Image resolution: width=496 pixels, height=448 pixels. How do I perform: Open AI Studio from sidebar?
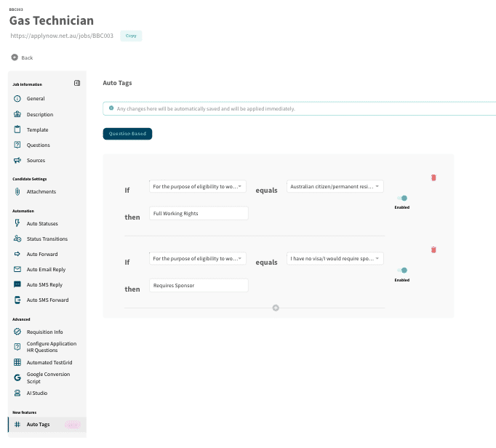38,393
